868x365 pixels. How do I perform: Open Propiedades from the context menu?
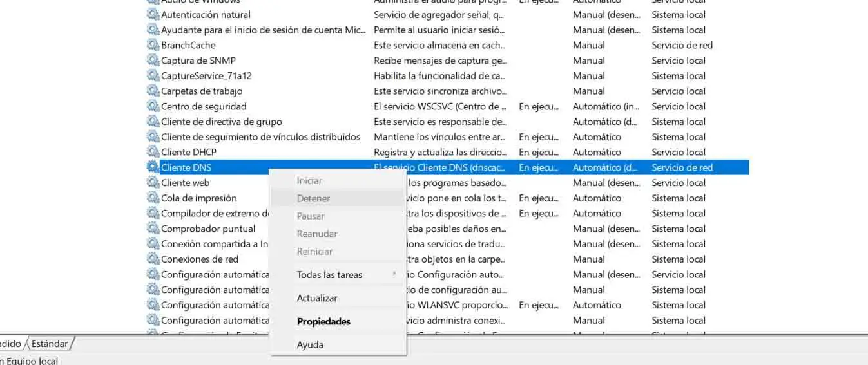(338, 321)
